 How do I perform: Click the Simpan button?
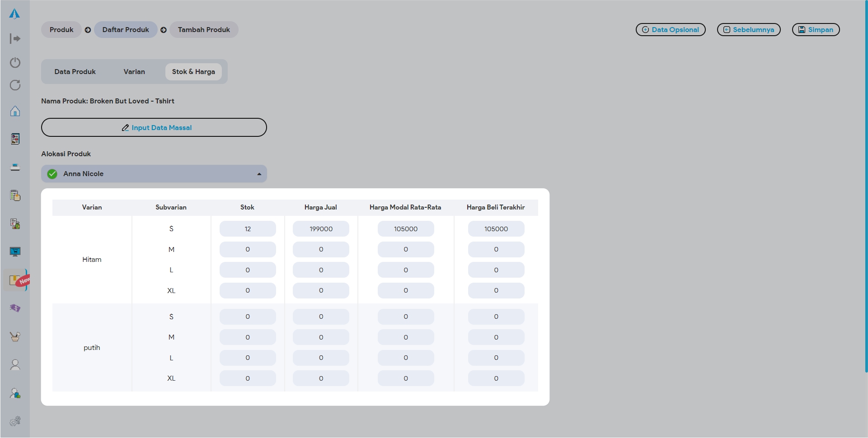pyautogui.click(x=816, y=30)
